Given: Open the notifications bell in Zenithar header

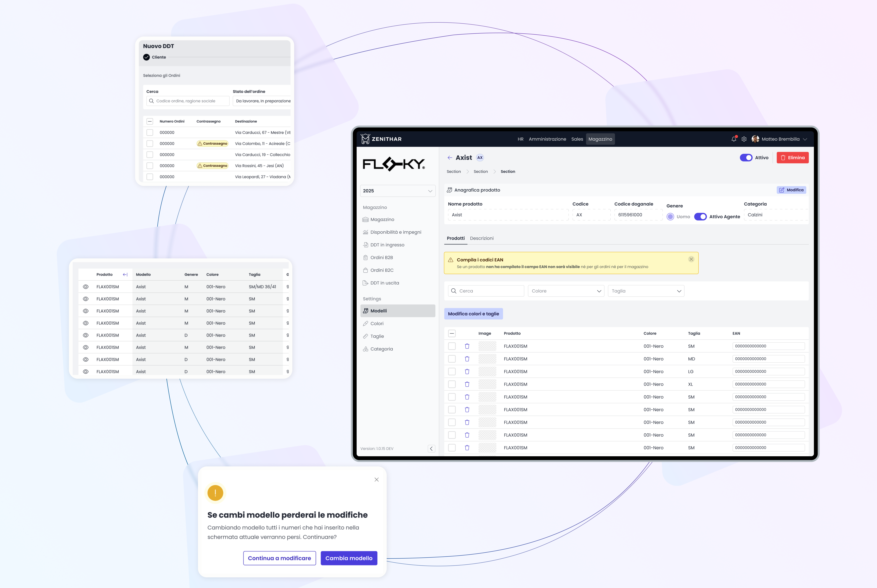Looking at the screenshot, I should (734, 139).
